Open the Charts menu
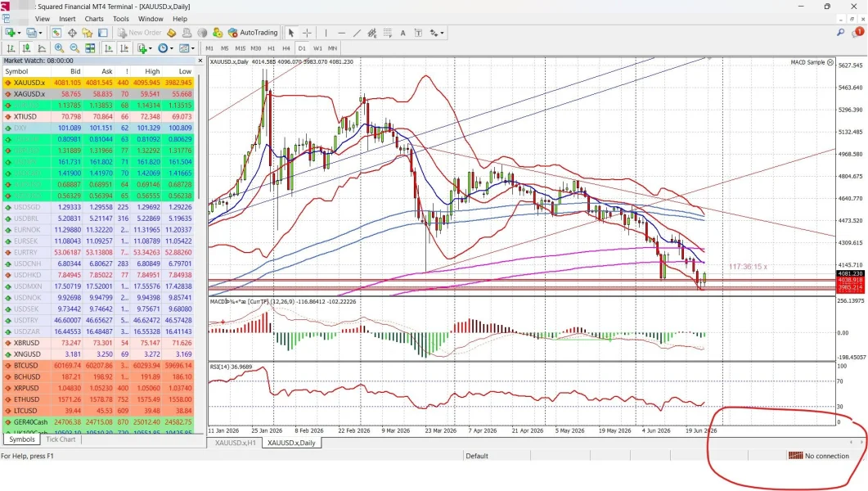This screenshot has height=491, width=868. [93, 19]
